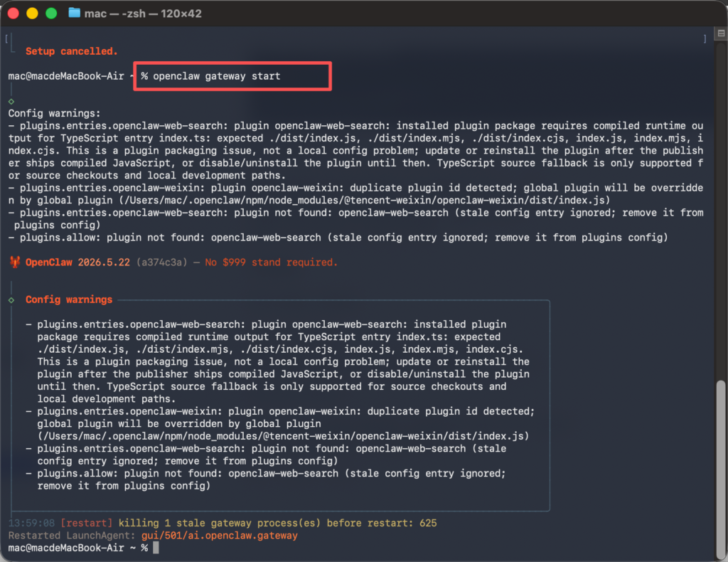Click the command "openclaw gateway start"
The image size is (728, 562).
pyautogui.click(x=217, y=76)
